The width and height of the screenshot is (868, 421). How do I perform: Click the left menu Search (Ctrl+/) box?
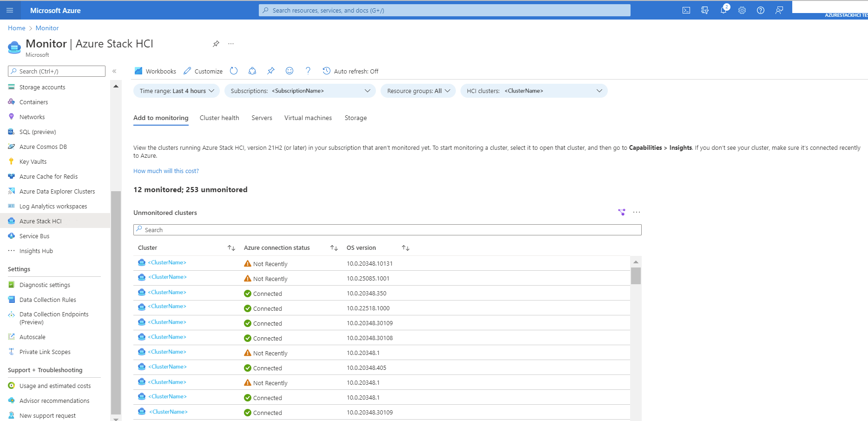click(x=57, y=71)
